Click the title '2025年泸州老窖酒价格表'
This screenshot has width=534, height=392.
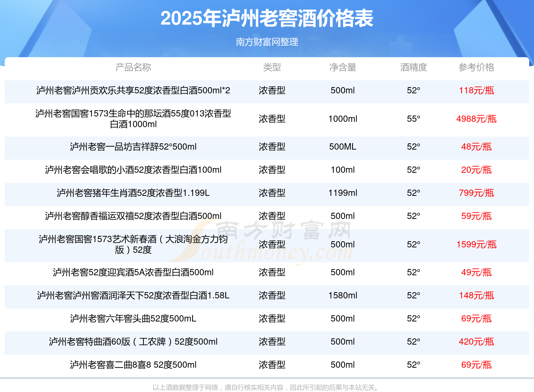pyautogui.click(x=267, y=18)
